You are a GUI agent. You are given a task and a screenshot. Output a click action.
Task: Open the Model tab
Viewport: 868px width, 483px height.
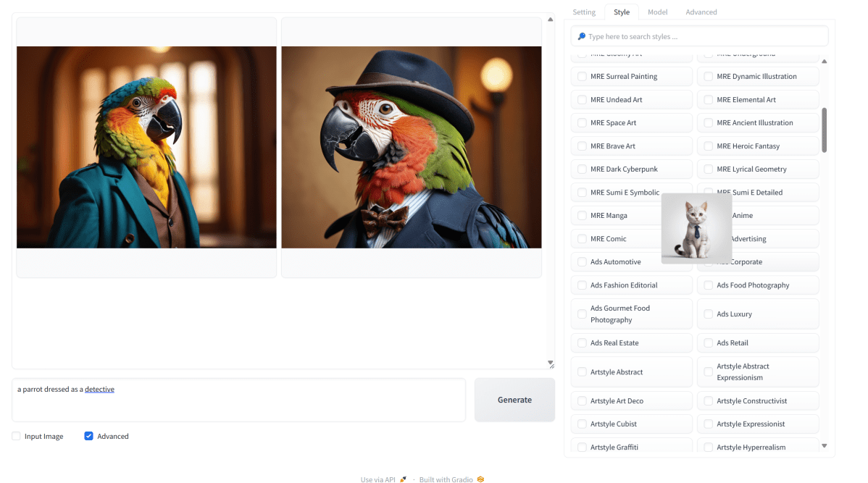coord(657,12)
